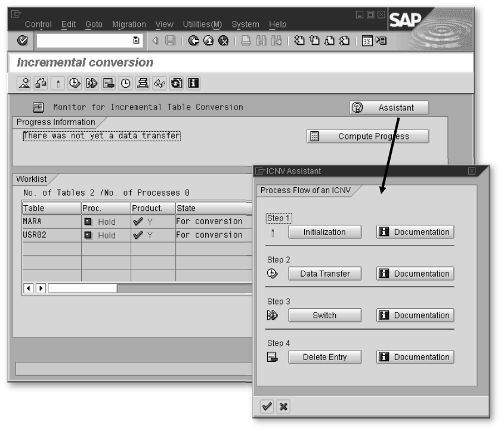This screenshot has width=504, height=431.
Task: Open Documentation for Step 2 Data Transfer
Action: click(415, 274)
